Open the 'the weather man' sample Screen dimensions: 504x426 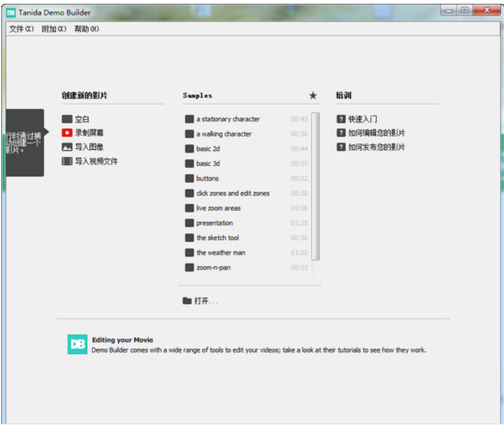221,253
